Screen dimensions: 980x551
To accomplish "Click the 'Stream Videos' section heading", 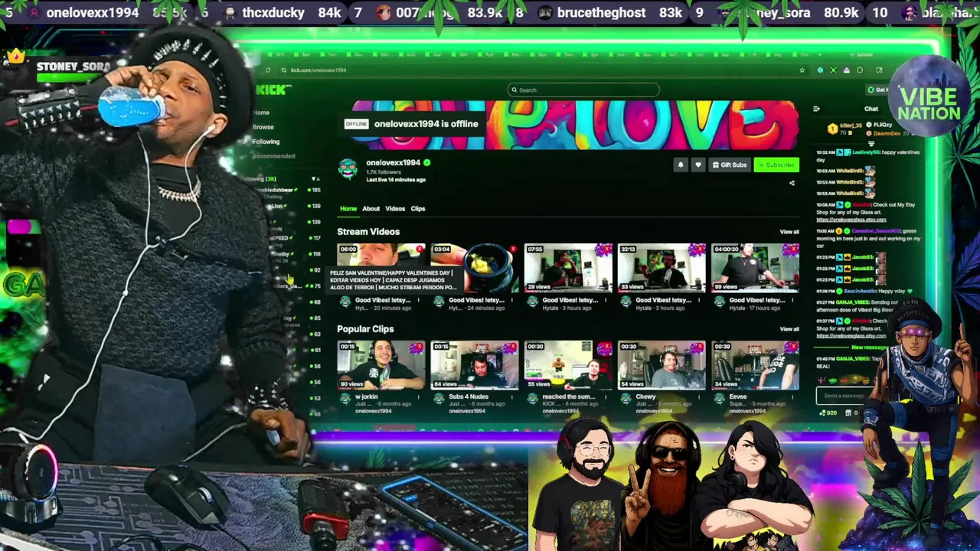I will (368, 231).
